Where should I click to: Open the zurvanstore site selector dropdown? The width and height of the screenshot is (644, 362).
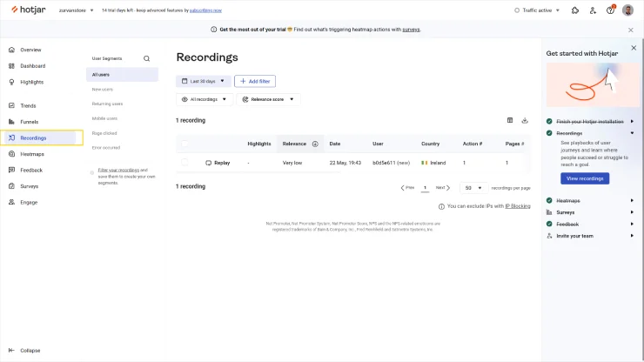click(76, 10)
